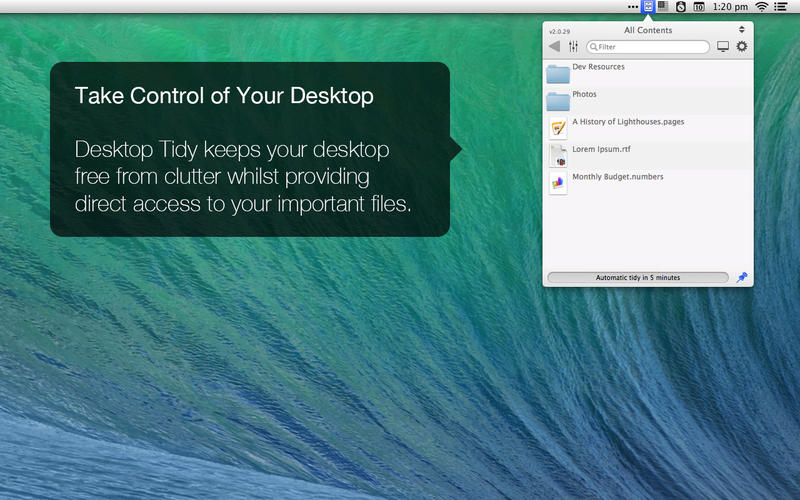Click Automatic tidy in 5 minutes bar
This screenshot has height=500, width=800.
point(638,278)
